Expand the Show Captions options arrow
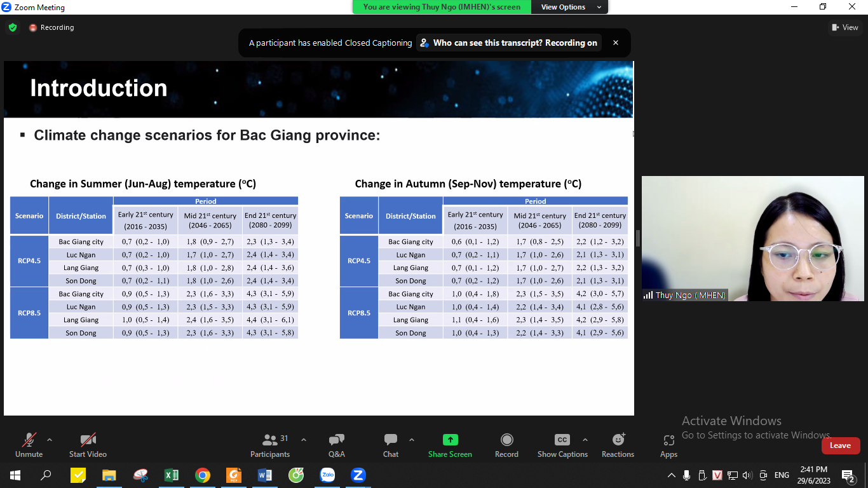Viewport: 868px width, 488px height. [585, 440]
